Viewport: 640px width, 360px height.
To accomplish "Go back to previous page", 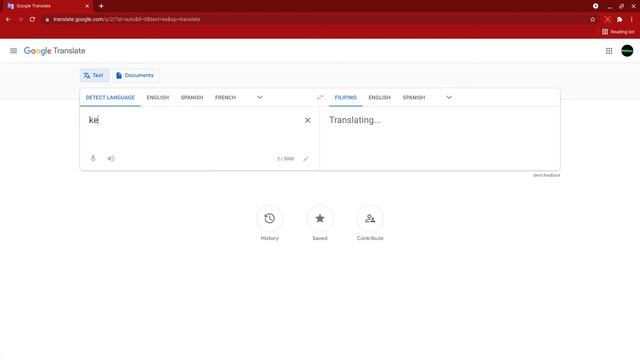I will 8,19.
